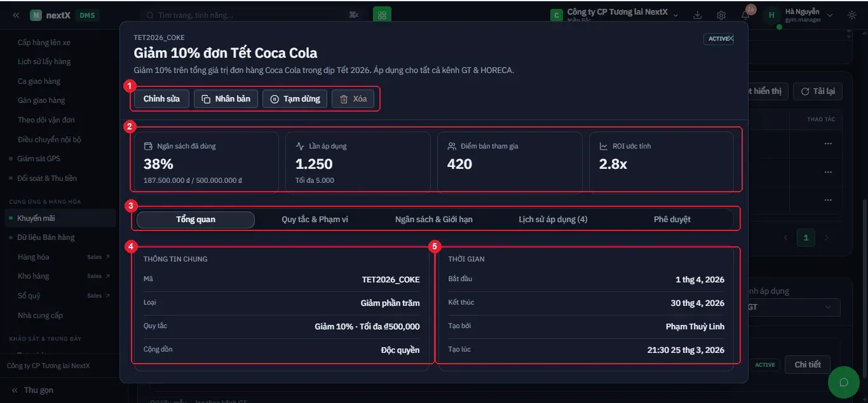Go to Ca giao hàng

click(39, 81)
